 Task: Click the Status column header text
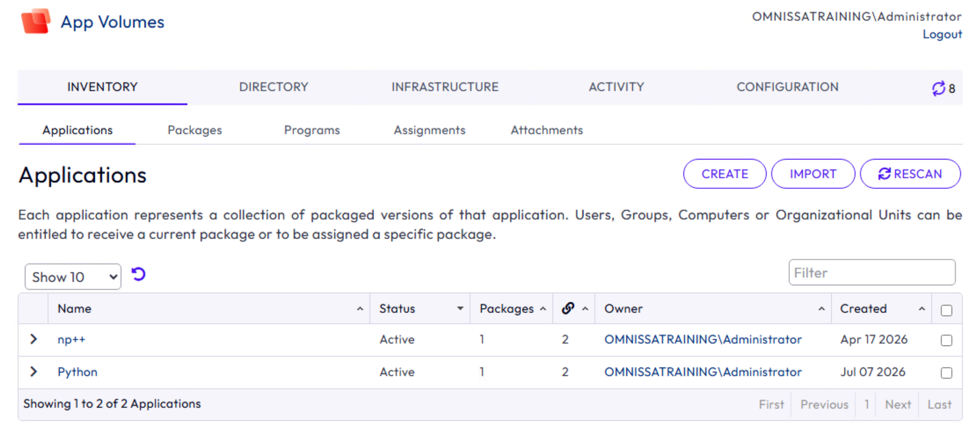point(397,309)
